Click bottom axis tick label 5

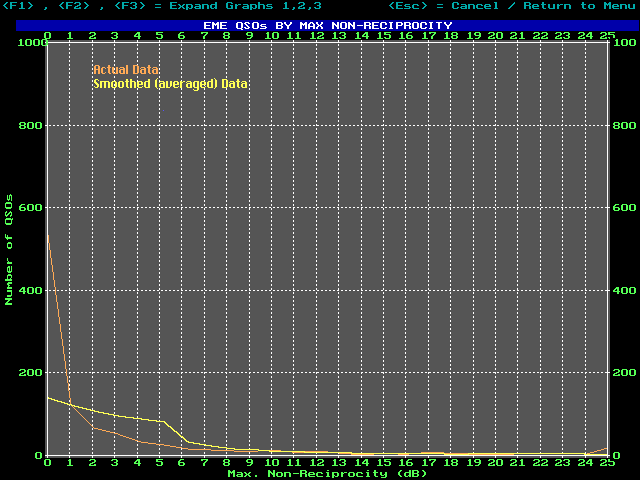(160, 463)
